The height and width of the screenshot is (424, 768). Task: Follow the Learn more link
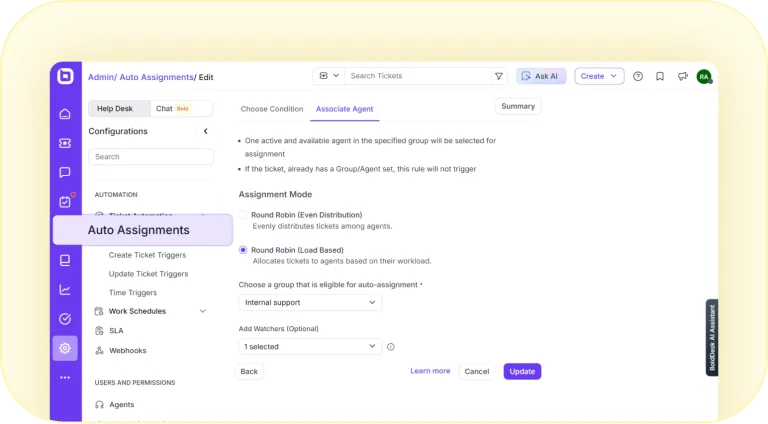click(x=430, y=371)
